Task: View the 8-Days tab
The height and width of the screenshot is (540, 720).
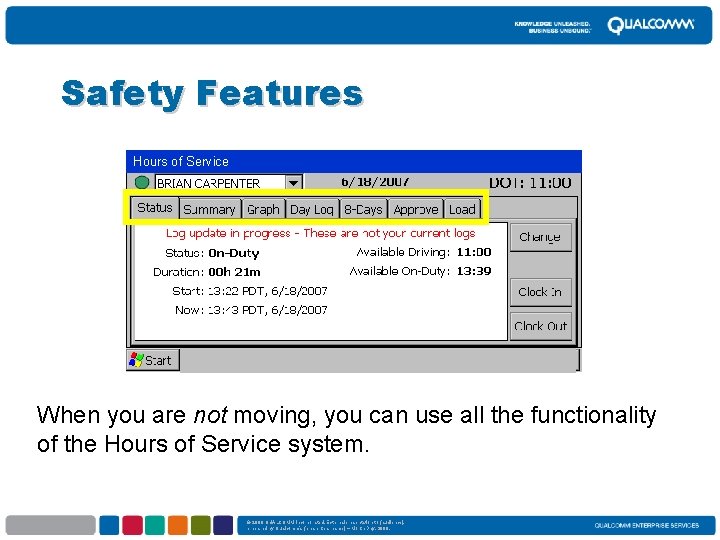Action: (x=363, y=209)
